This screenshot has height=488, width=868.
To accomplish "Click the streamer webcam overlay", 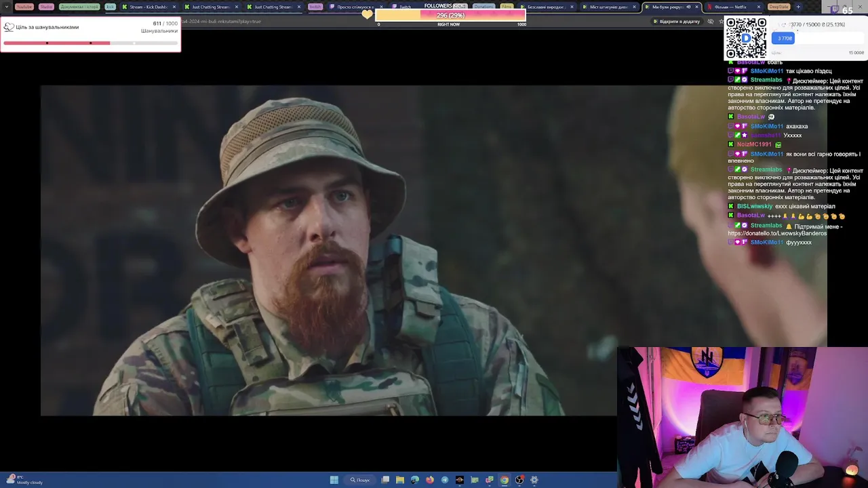I will click(x=743, y=418).
